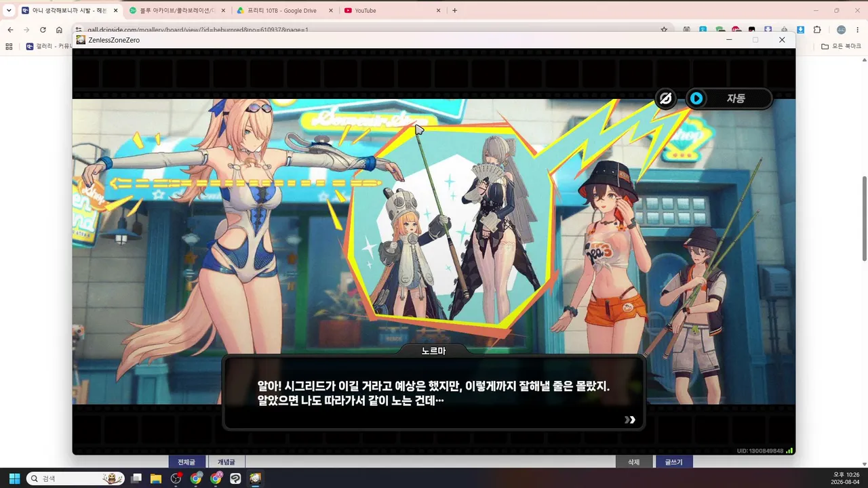Viewport: 868px width, 488px height.
Task: Close the ZenlessZoneZero game window
Action: pyautogui.click(x=782, y=40)
